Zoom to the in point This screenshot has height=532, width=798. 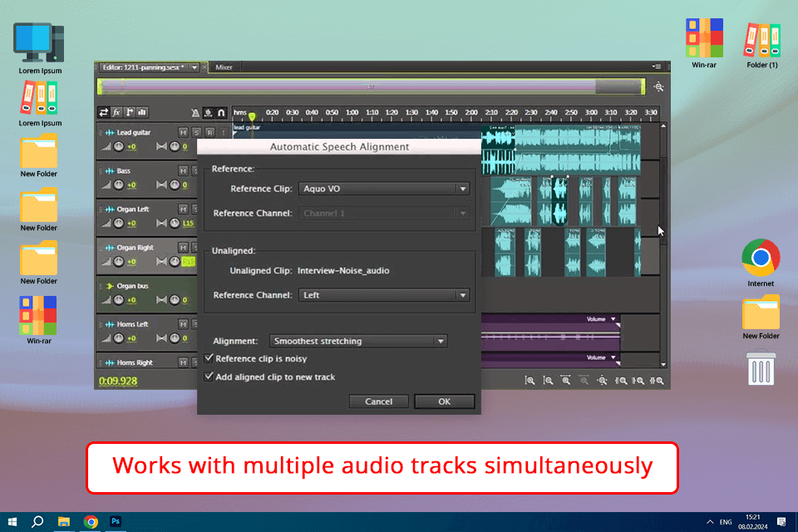point(621,381)
